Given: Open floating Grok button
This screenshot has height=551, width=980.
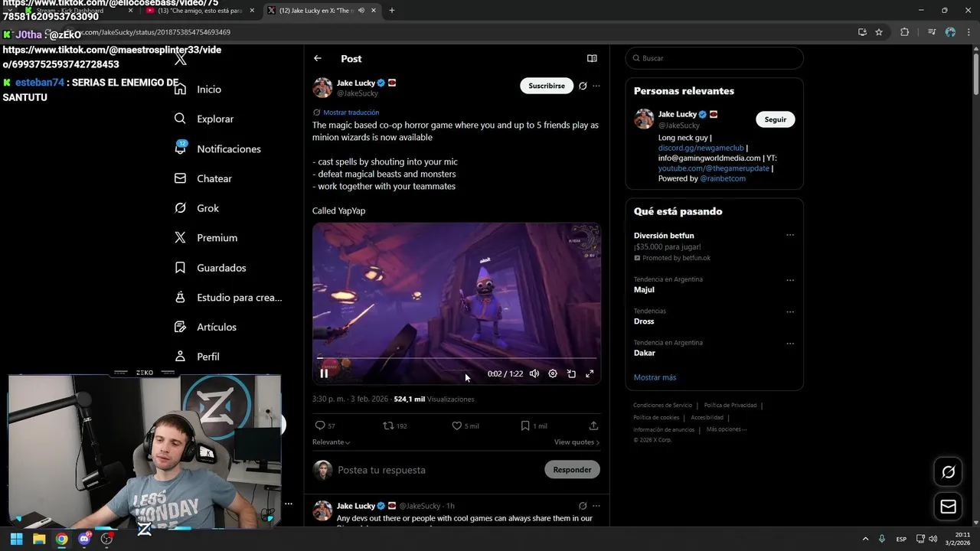Looking at the screenshot, I should click(948, 472).
